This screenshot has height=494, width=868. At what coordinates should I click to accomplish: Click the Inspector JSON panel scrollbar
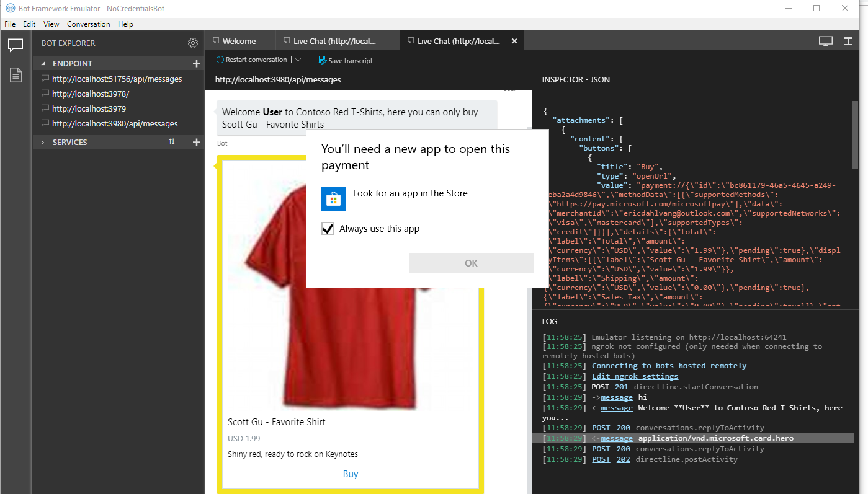pyautogui.click(x=855, y=134)
